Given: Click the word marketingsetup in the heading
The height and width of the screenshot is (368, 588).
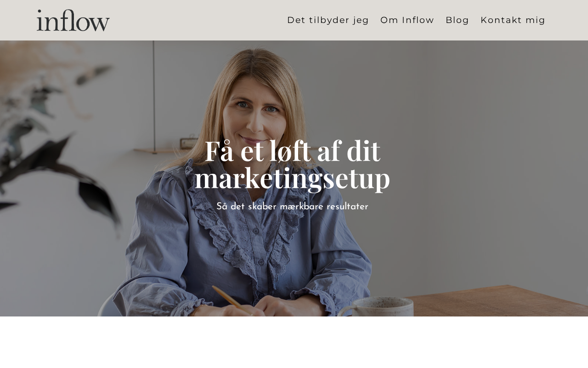Looking at the screenshot, I should click(x=293, y=178).
